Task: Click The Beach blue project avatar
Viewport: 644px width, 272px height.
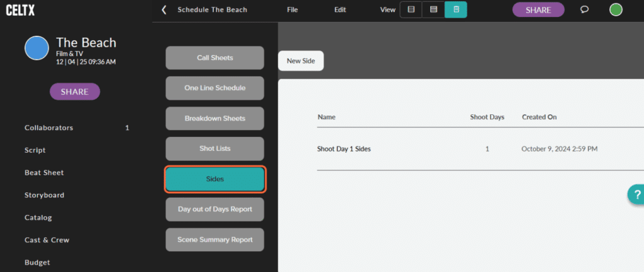Action: click(37, 48)
